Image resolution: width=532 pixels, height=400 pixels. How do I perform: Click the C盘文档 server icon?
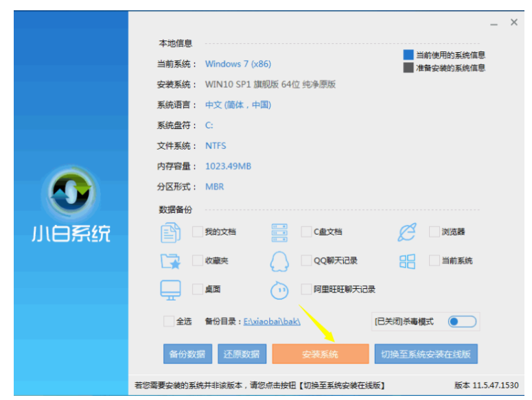click(x=279, y=233)
